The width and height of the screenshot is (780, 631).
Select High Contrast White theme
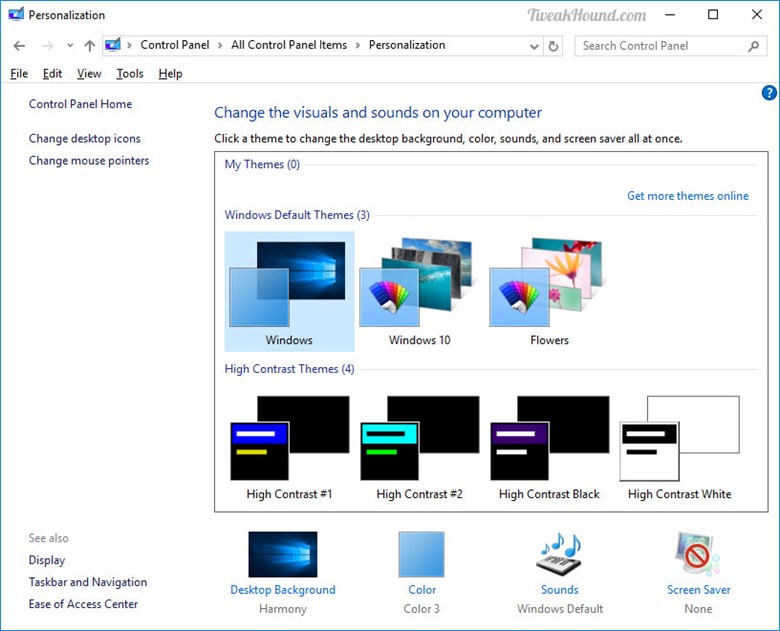click(x=680, y=447)
